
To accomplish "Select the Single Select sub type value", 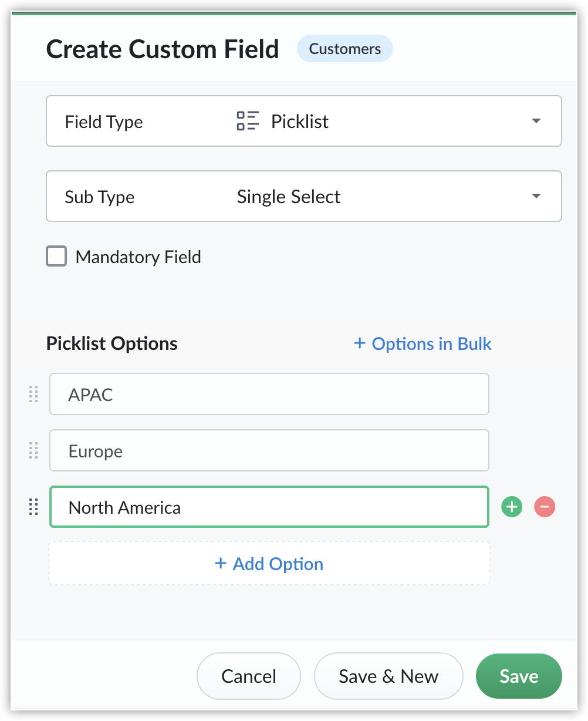I will (x=289, y=197).
